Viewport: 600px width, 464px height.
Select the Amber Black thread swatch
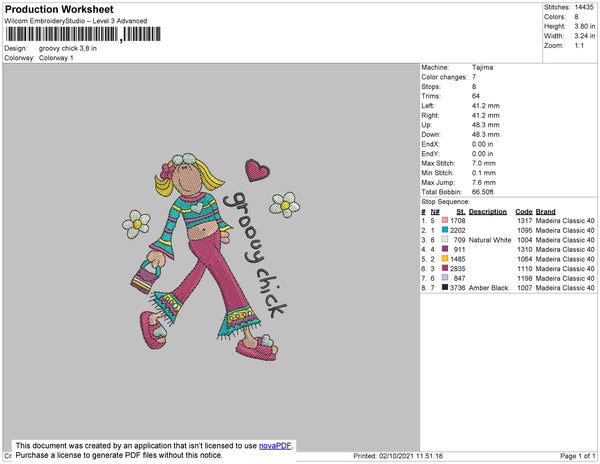(x=445, y=287)
